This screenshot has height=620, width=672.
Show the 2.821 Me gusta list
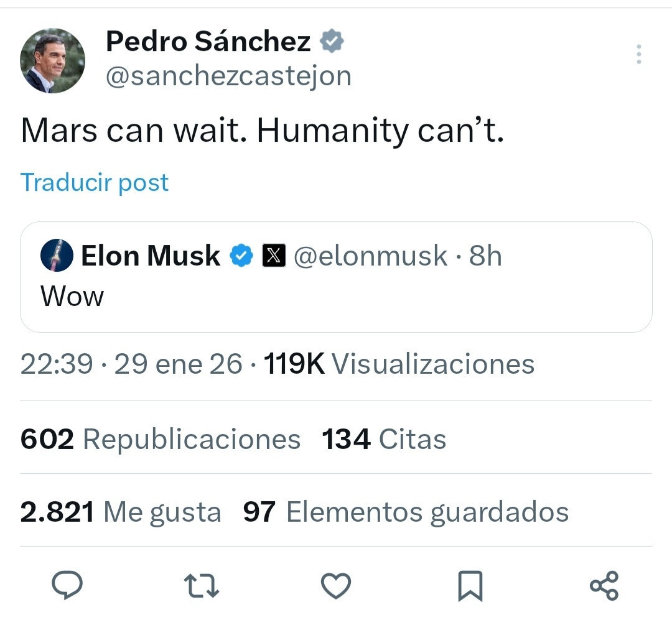(x=121, y=512)
